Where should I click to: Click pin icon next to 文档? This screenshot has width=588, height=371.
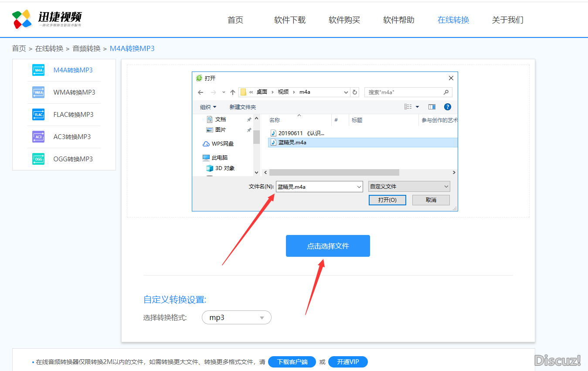pos(249,119)
